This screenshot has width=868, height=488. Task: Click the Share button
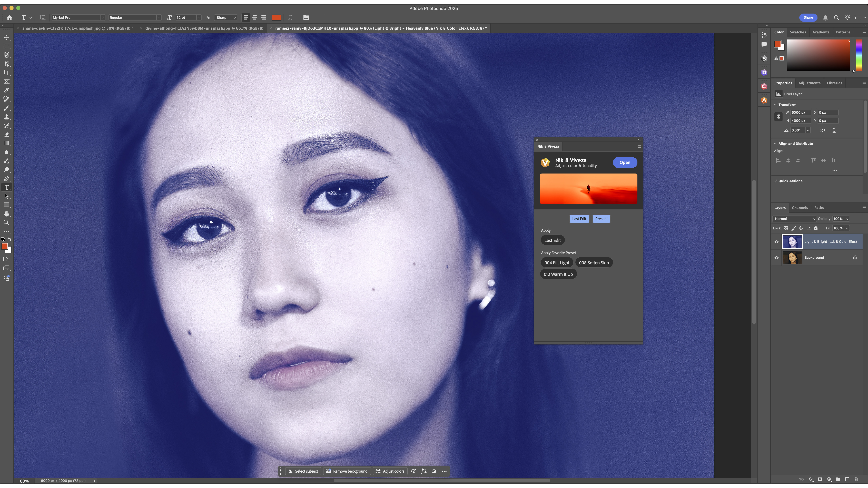(808, 17)
